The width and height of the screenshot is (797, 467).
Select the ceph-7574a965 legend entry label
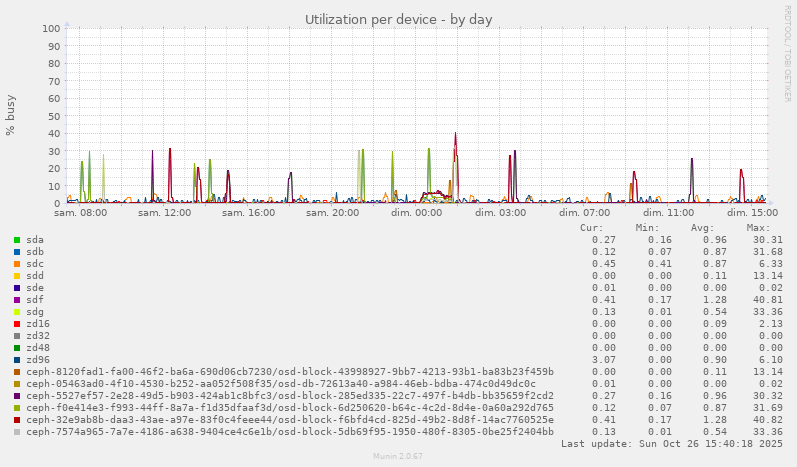pos(289,432)
